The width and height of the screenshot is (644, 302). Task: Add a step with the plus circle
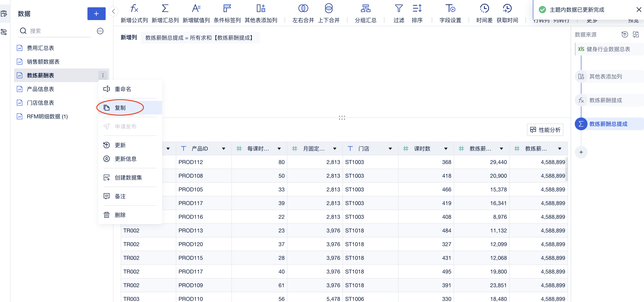[x=581, y=152]
